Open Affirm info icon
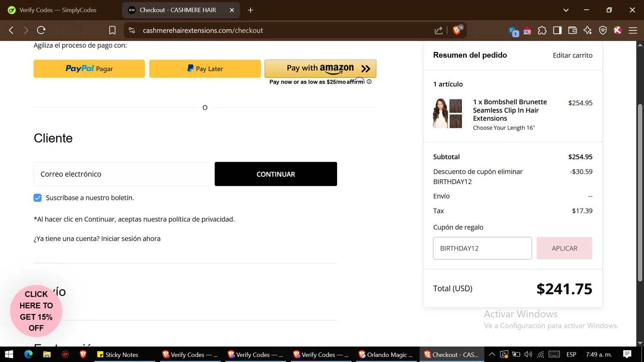644x362 pixels. click(x=369, y=81)
